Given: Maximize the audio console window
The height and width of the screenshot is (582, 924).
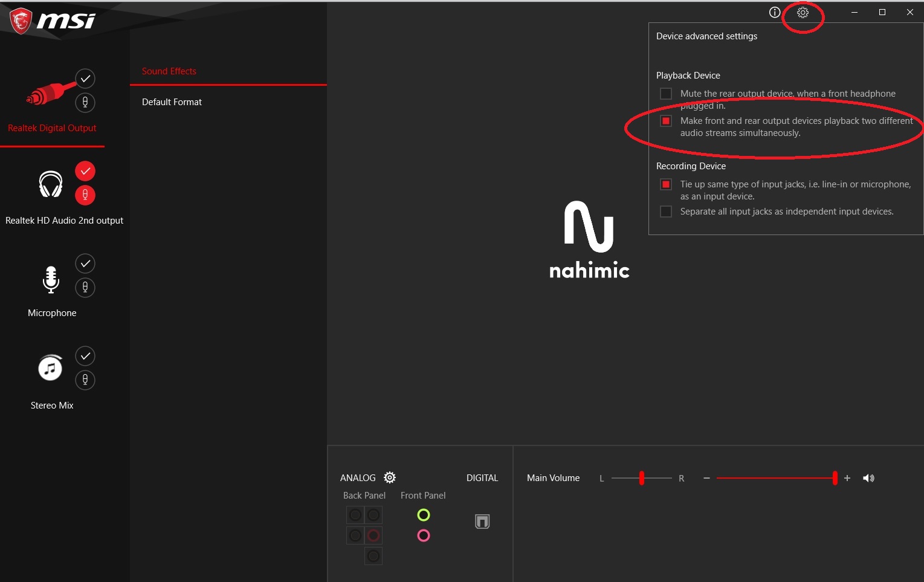Looking at the screenshot, I should click(x=882, y=12).
